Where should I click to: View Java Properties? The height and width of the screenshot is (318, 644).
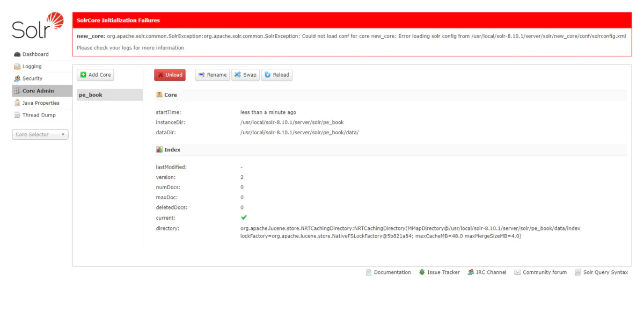click(41, 103)
